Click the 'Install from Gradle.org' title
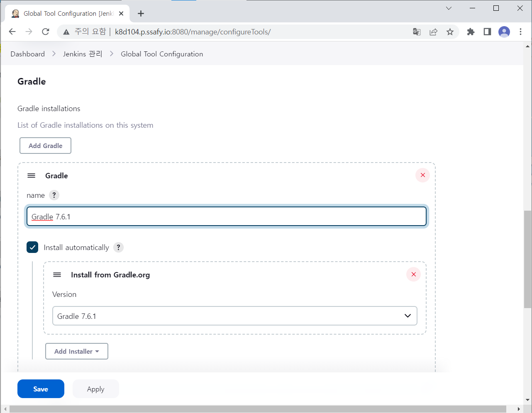532x413 pixels. tap(110, 275)
